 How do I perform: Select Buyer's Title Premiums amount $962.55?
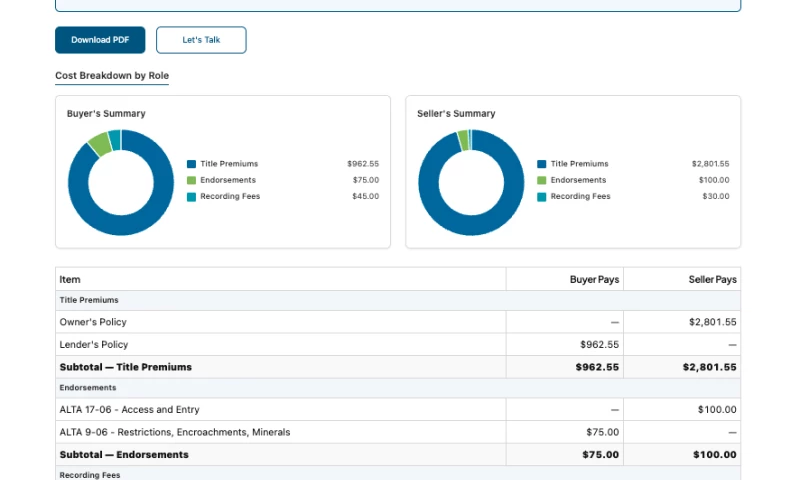point(363,164)
